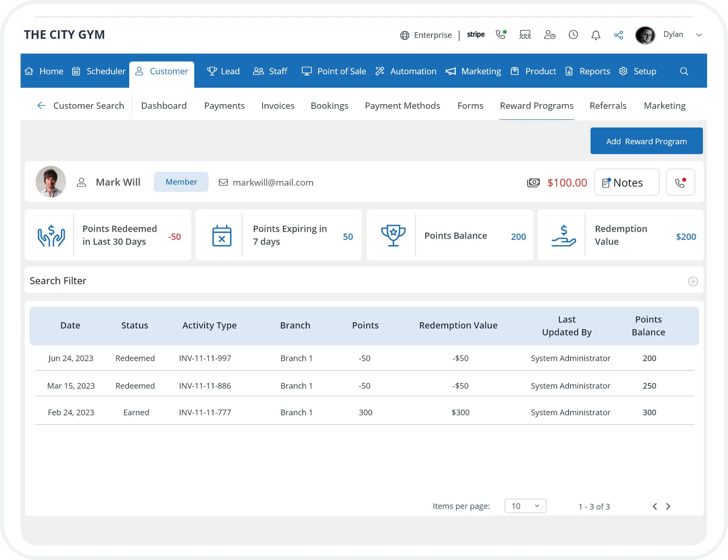Expand the Search Filter panel
Screen dimensions: 728x560
click(693, 282)
